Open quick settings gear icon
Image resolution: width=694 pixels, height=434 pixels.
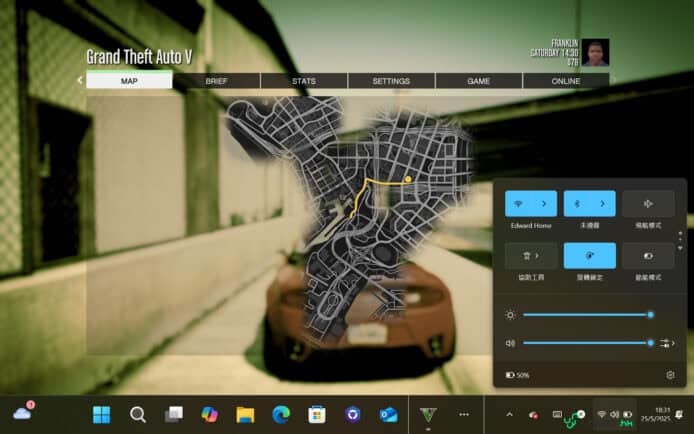tap(670, 375)
